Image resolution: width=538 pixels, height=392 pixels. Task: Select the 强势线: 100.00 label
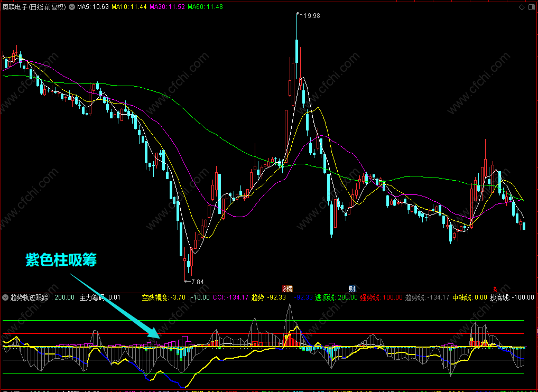381,297
